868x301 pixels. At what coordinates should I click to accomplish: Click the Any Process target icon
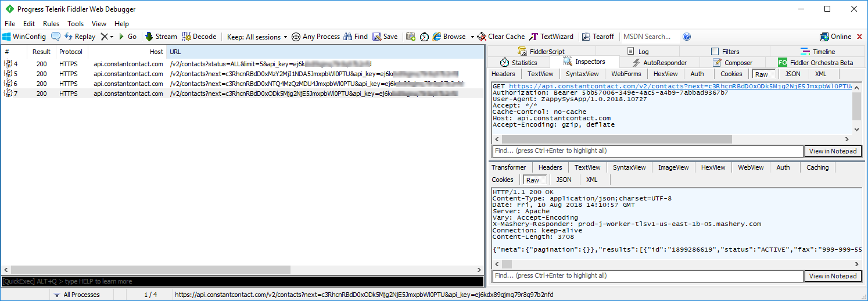point(315,37)
